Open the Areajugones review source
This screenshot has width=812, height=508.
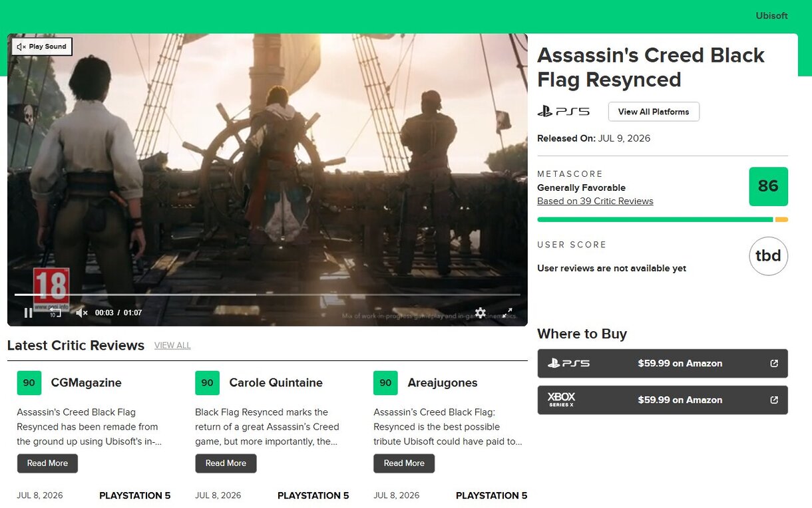442,383
